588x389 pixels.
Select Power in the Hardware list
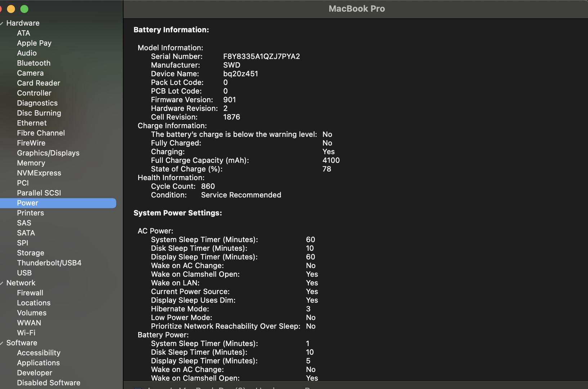point(27,203)
